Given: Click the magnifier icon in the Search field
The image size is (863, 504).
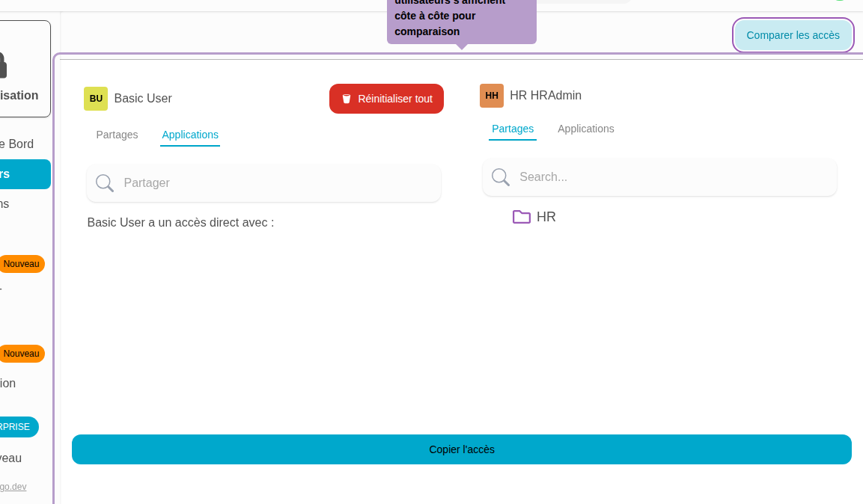Looking at the screenshot, I should point(500,177).
